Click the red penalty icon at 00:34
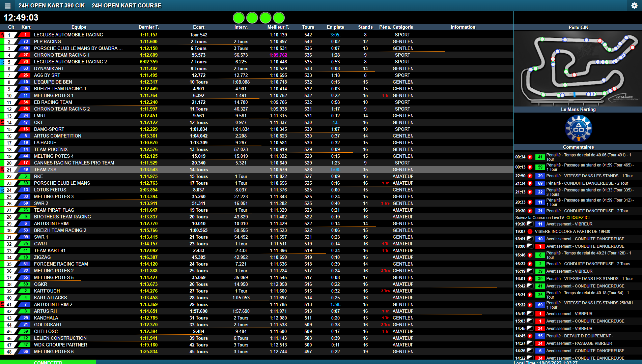Screen dimensions: 642x364 [530, 157]
